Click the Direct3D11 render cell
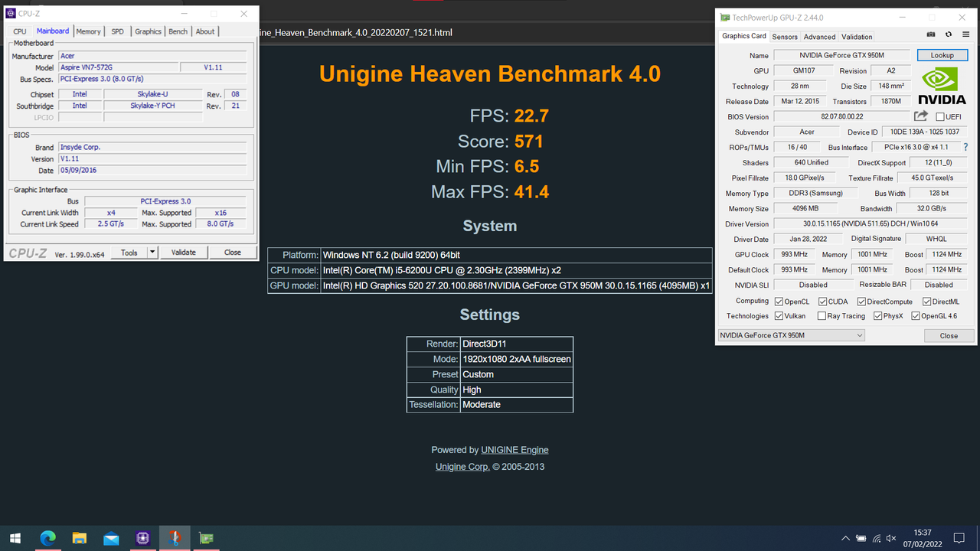The height and width of the screenshot is (551, 980). (x=516, y=344)
